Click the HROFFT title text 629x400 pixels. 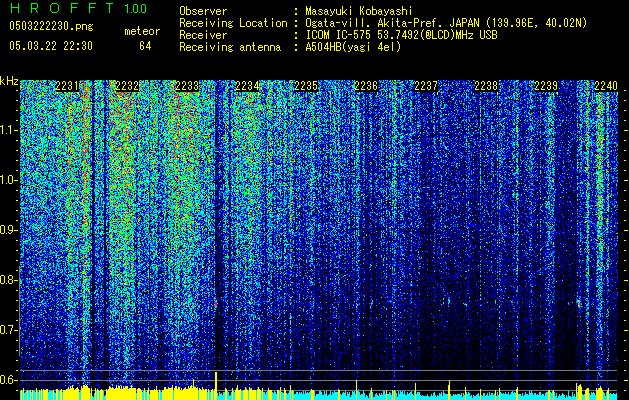point(62,8)
